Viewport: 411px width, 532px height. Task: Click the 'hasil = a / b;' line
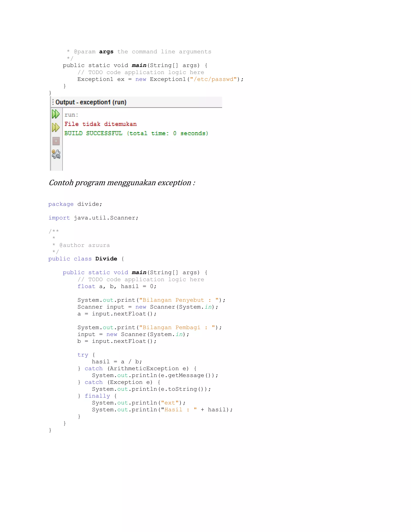117,362
